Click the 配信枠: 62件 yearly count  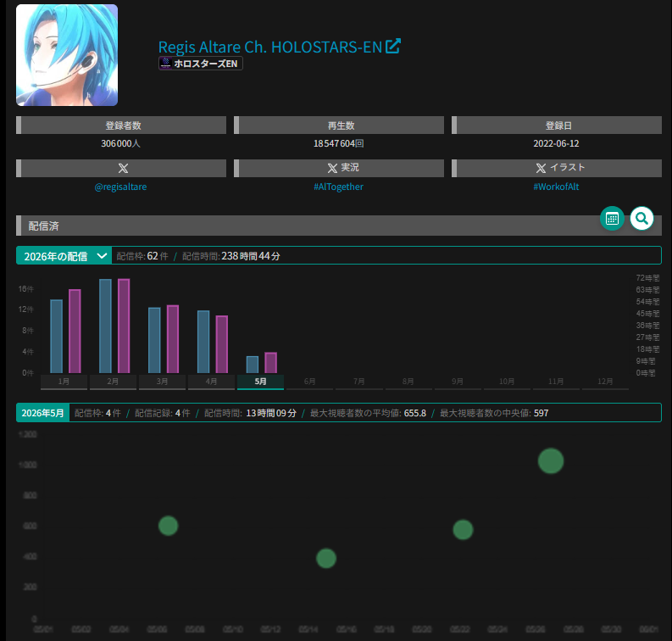[142, 256]
